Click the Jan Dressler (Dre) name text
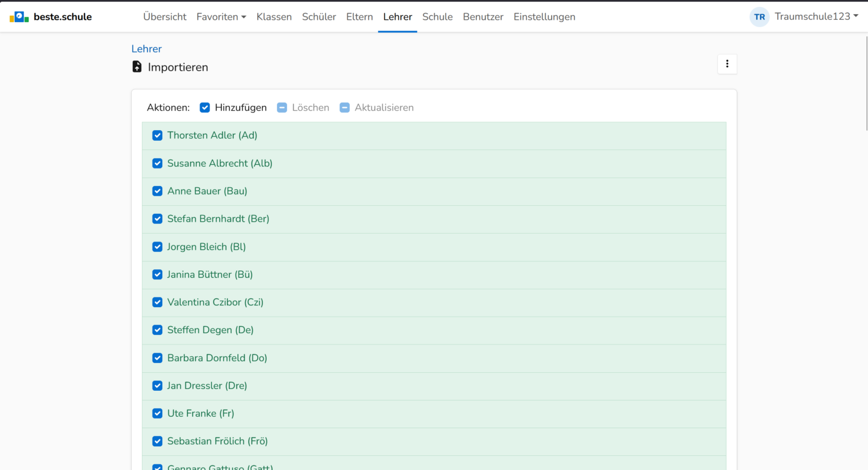This screenshot has width=868, height=470. click(x=207, y=386)
